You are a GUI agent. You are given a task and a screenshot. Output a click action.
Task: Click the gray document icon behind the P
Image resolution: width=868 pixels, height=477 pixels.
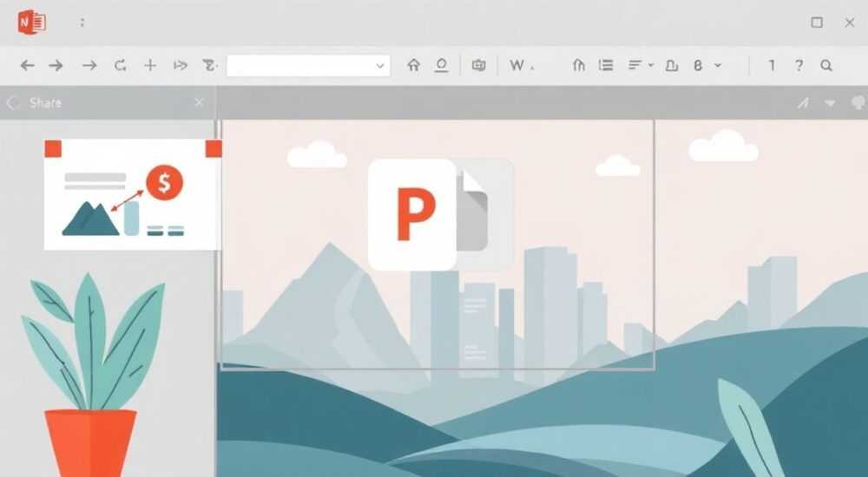474,211
